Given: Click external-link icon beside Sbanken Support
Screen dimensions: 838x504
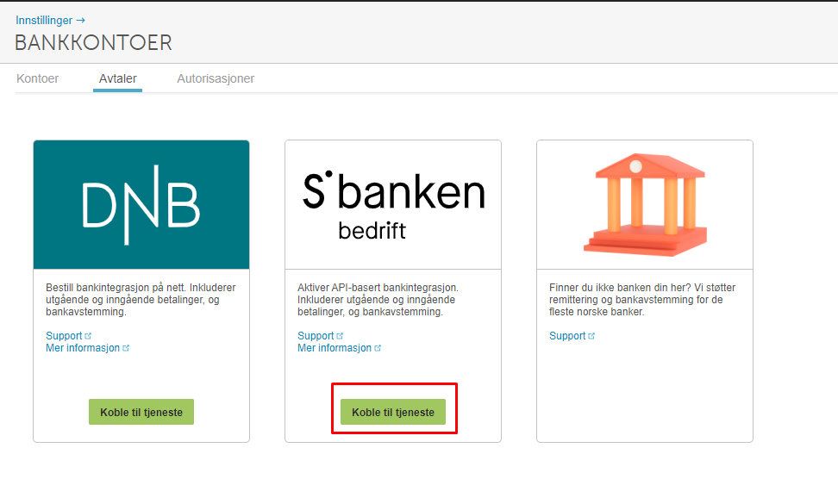Looking at the screenshot, I should 340,336.
